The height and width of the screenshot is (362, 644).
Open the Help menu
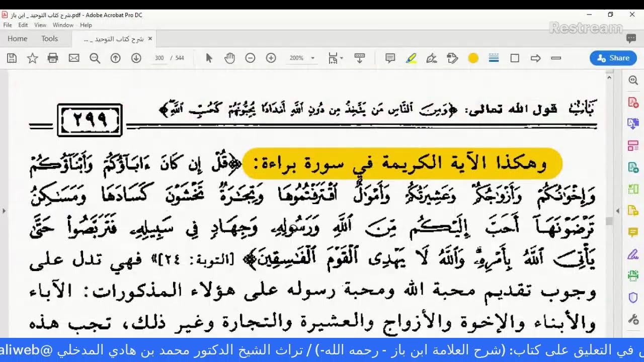tap(86, 25)
